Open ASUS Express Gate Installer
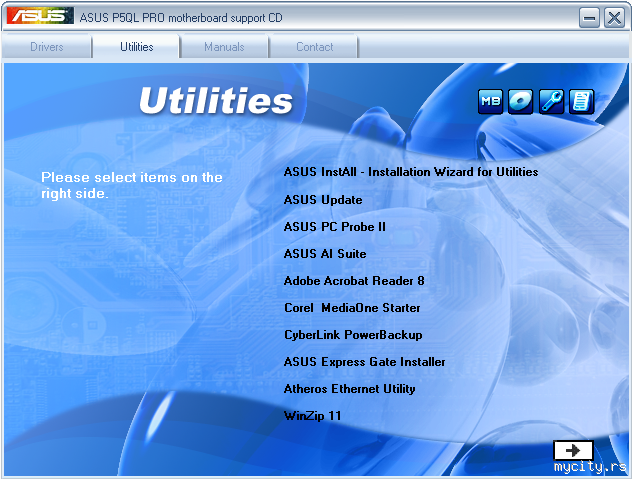 (364, 362)
